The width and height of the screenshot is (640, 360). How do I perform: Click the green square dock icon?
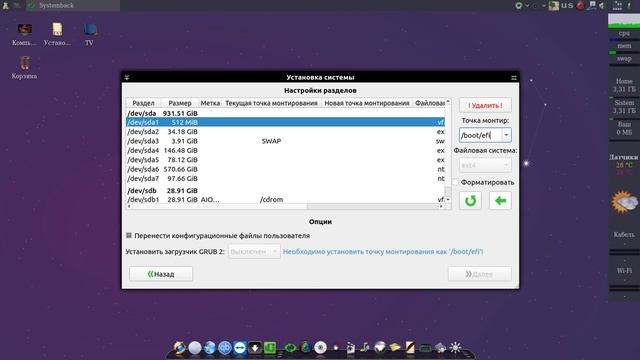270,348
